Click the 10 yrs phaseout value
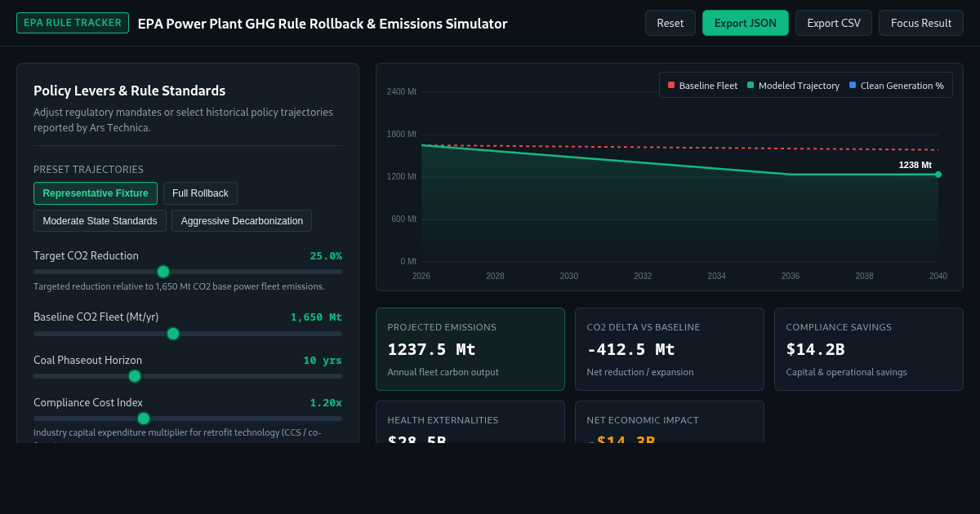 tap(323, 360)
